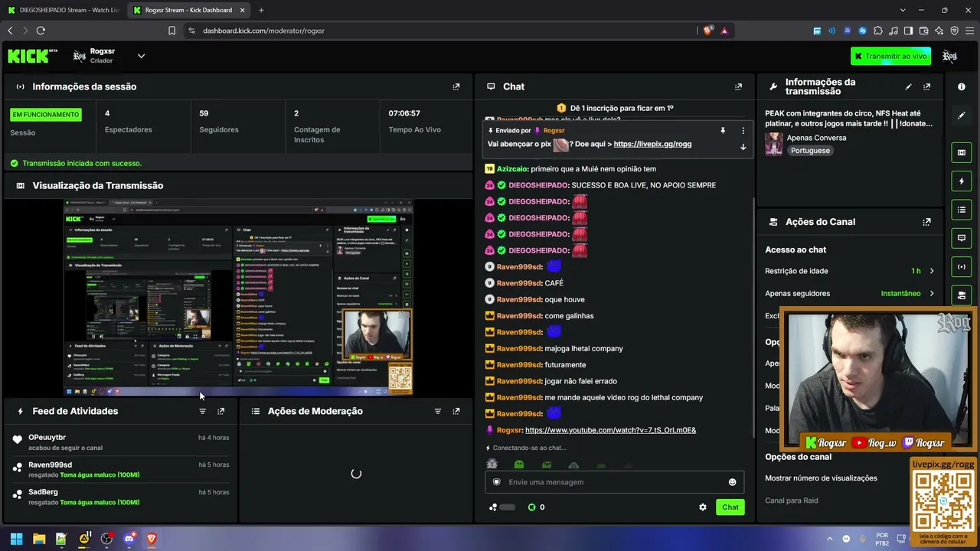
Task: Open Discord from taskbar
Action: [x=129, y=539]
